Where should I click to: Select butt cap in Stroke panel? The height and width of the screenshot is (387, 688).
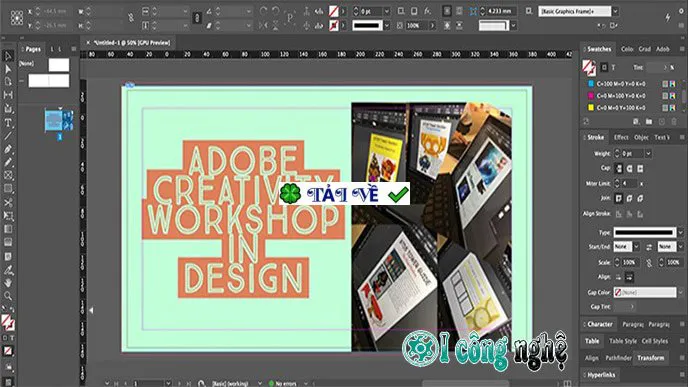coord(619,168)
